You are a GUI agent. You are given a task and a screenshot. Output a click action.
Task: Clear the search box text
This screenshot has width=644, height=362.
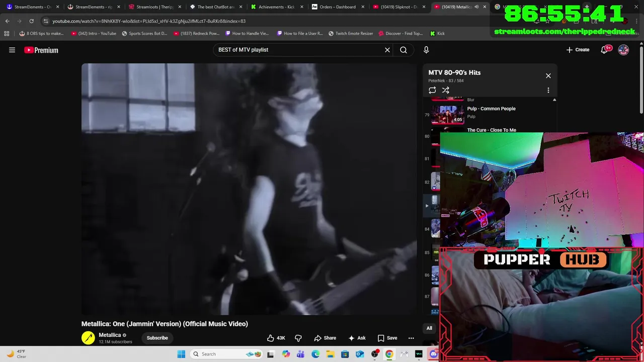tap(387, 50)
